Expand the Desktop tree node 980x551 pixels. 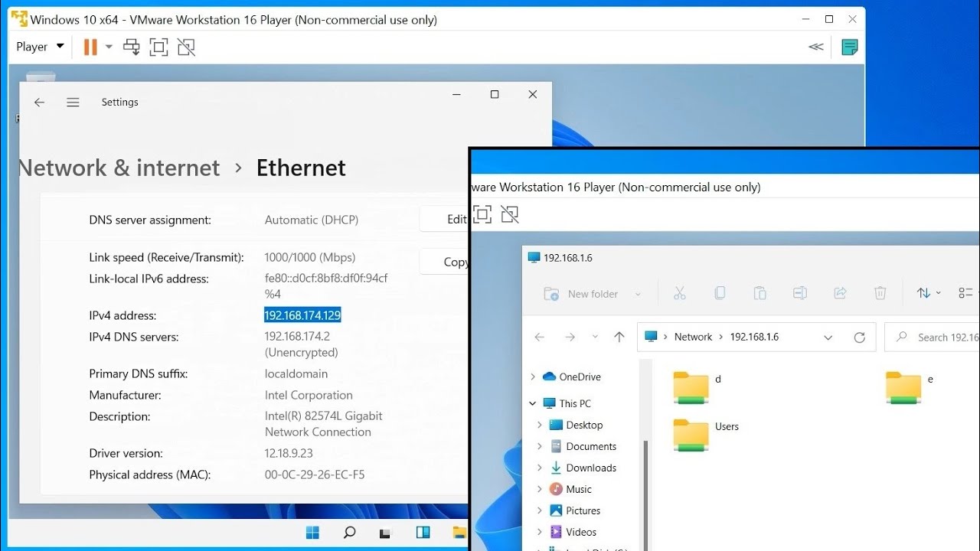[539, 425]
